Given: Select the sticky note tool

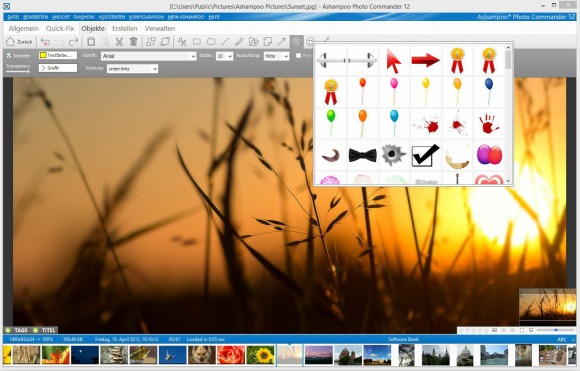Looking at the screenshot, I should [268, 42].
